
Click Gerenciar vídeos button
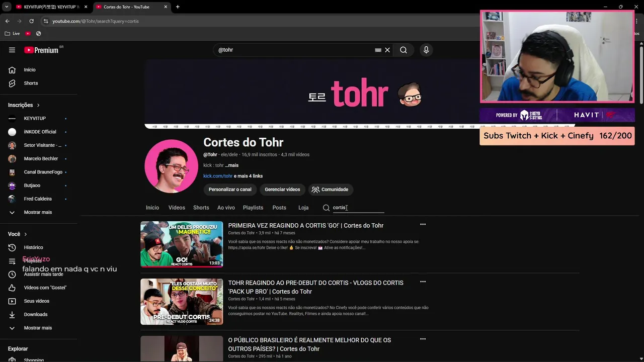pos(282,190)
